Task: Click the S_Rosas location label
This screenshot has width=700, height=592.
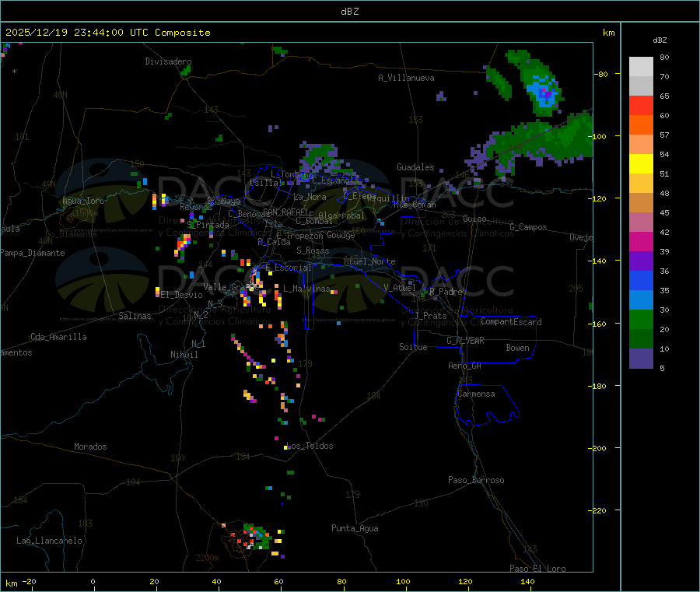Action: tap(313, 250)
